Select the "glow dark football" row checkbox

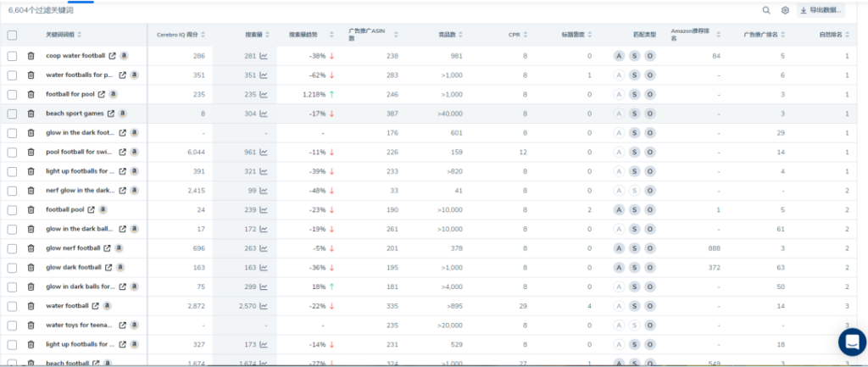tap(12, 267)
